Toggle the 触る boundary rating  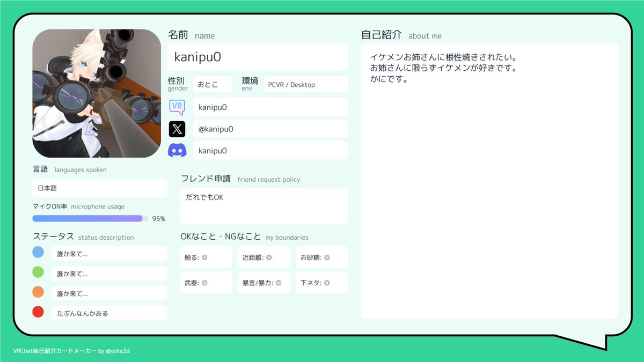point(206,257)
